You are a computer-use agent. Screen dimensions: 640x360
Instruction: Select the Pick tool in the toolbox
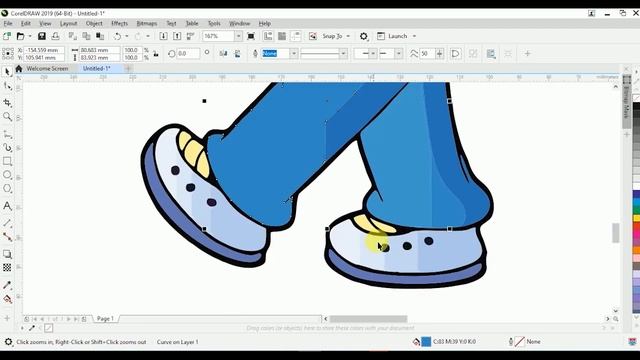pos(7,72)
